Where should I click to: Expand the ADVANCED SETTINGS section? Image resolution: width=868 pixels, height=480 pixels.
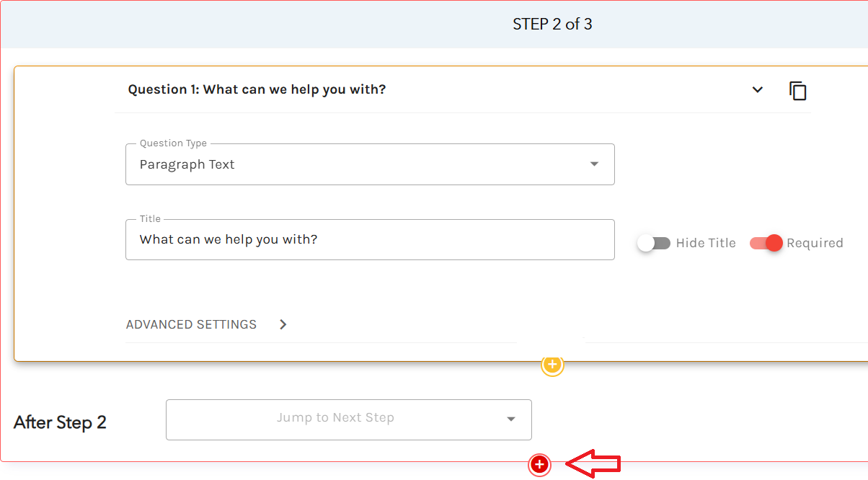click(191, 324)
